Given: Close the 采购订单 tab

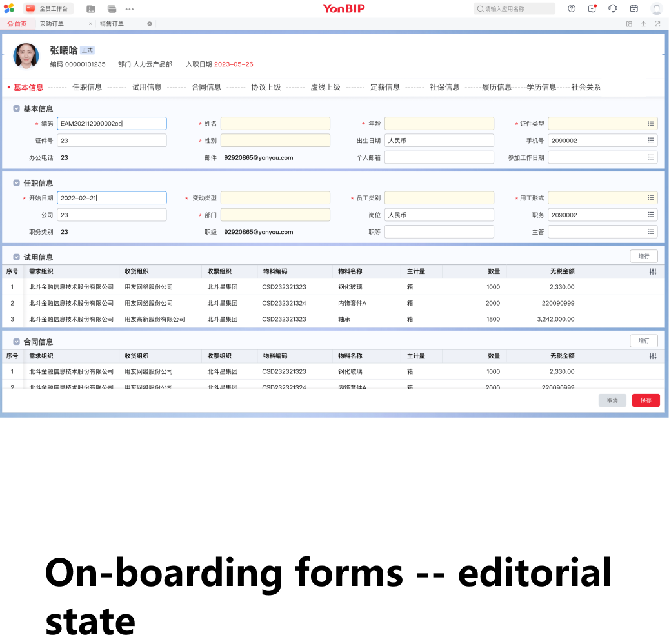Looking at the screenshot, I should [x=90, y=24].
